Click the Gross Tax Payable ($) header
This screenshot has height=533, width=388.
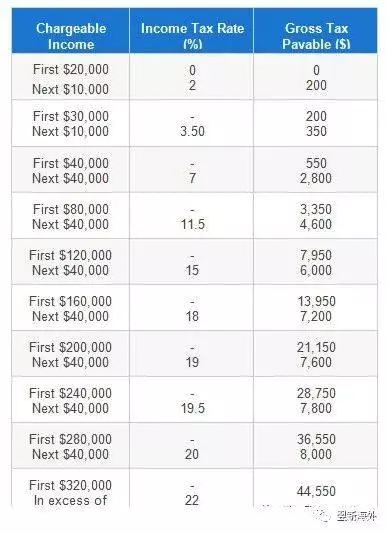tap(316, 36)
